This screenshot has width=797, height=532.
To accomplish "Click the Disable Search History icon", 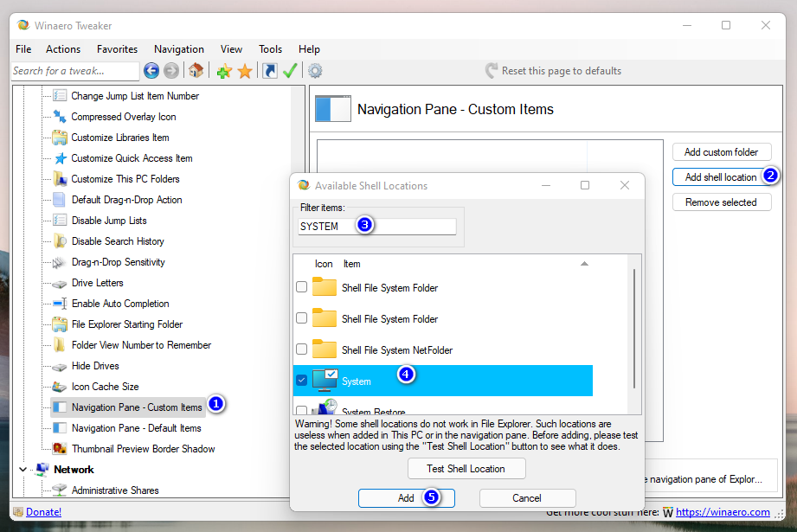I will pos(60,240).
